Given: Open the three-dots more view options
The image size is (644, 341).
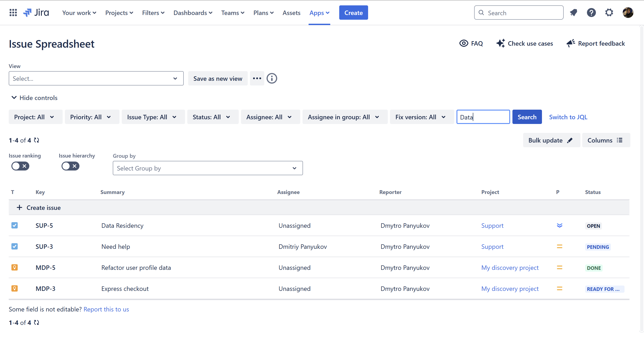Looking at the screenshot, I should (x=257, y=79).
